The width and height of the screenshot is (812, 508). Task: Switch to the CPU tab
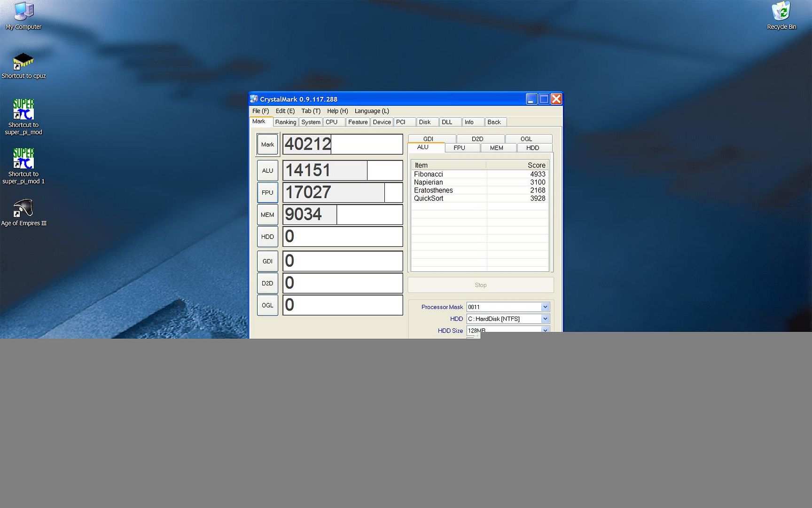[x=335, y=122]
